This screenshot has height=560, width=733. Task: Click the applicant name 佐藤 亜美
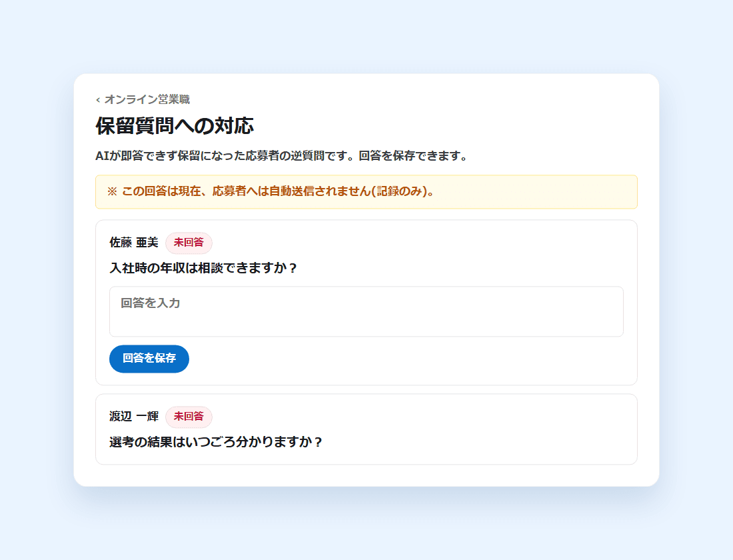click(134, 243)
